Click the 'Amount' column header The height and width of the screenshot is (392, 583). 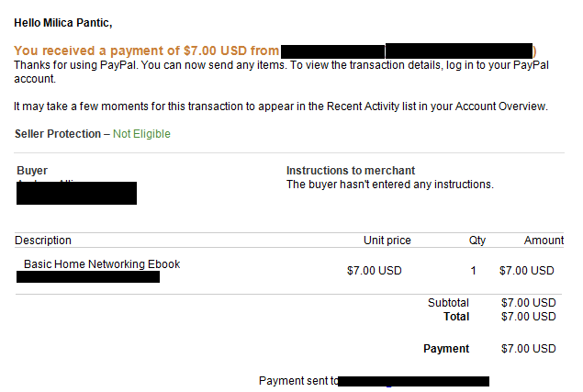tap(544, 241)
